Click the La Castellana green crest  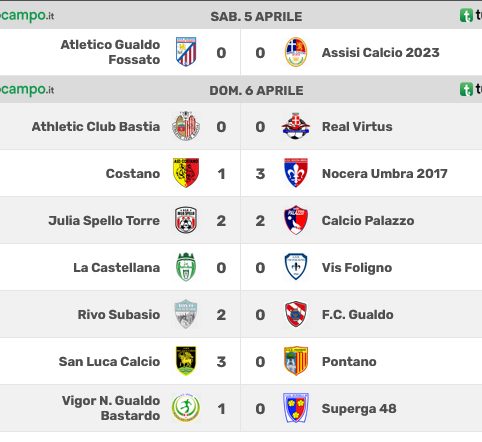(x=186, y=267)
